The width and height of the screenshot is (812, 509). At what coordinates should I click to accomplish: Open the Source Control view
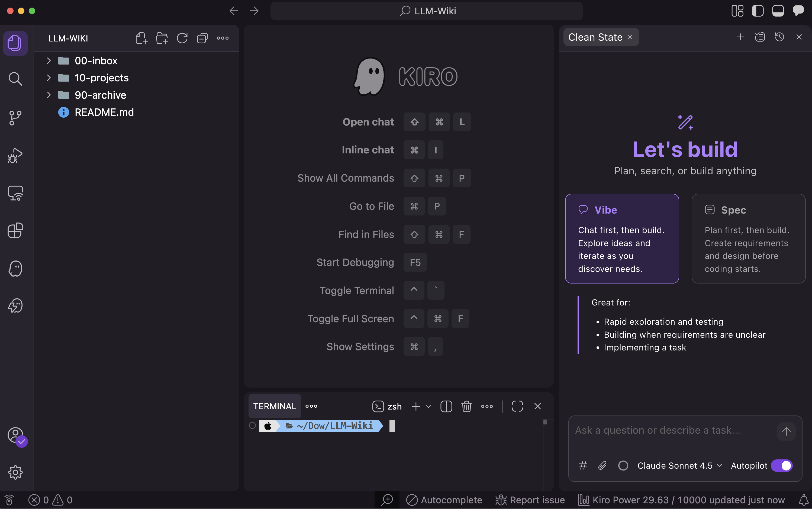[15, 118]
